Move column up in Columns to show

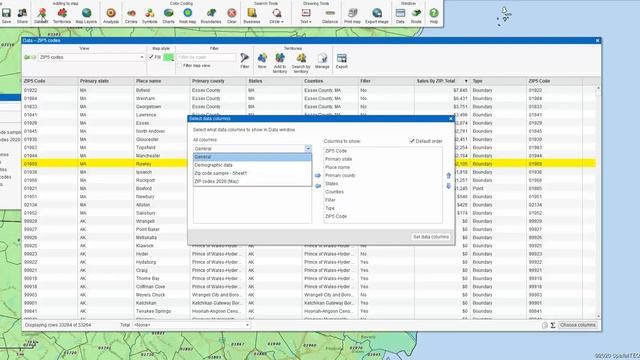449,176
